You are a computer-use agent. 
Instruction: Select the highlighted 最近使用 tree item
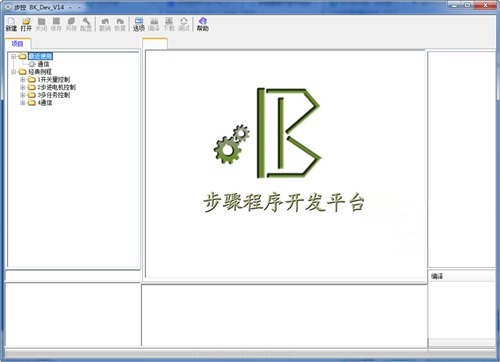point(40,56)
